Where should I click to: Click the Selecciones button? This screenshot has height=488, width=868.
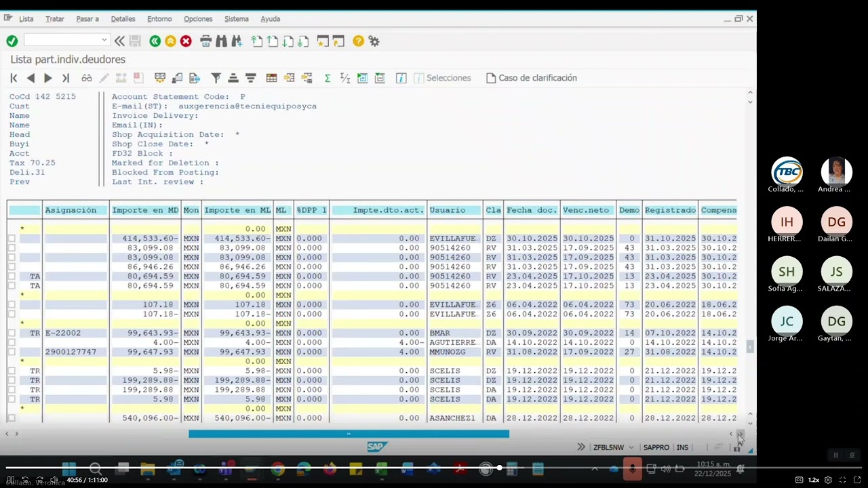click(442, 78)
